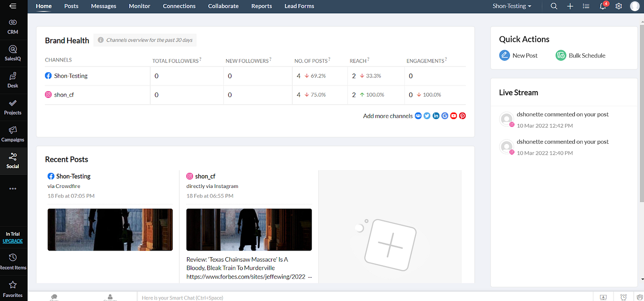This screenshot has height=301, width=644.
Task: Open Campaigns from the sidebar
Action: (x=13, y=134)
